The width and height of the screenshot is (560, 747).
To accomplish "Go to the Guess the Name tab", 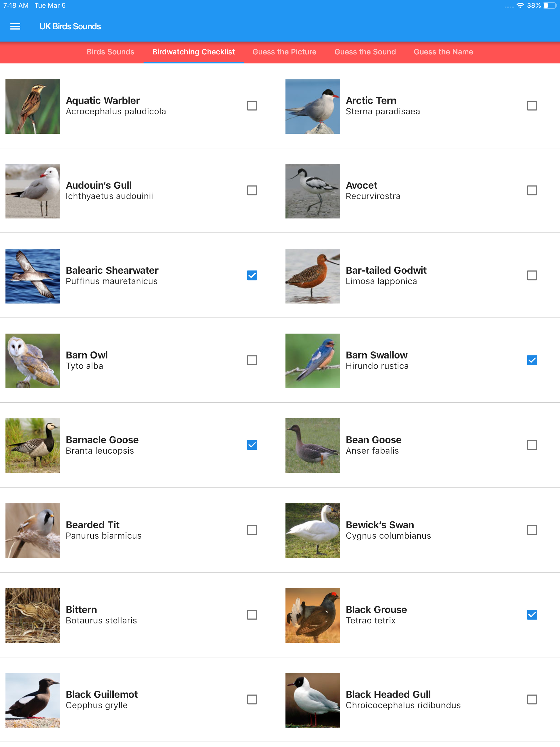I will pyautogui.click(x=443, y=52).
